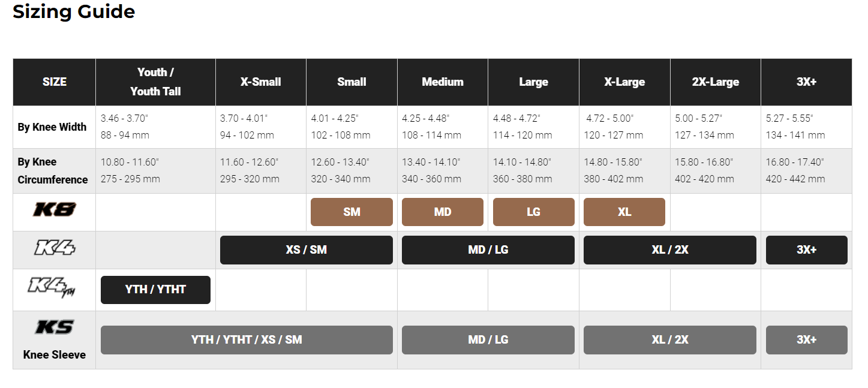Choose the gray YTH / YTHT / XS / SM sleeve
This screenshot has height=388, width=868.
(x=247, y=340)
